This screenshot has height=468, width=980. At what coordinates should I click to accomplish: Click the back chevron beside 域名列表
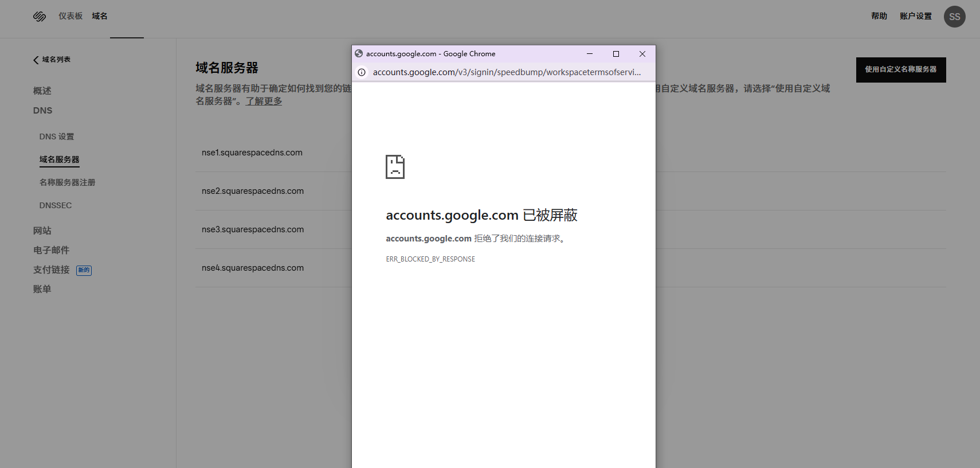click(x=36, y=60)
